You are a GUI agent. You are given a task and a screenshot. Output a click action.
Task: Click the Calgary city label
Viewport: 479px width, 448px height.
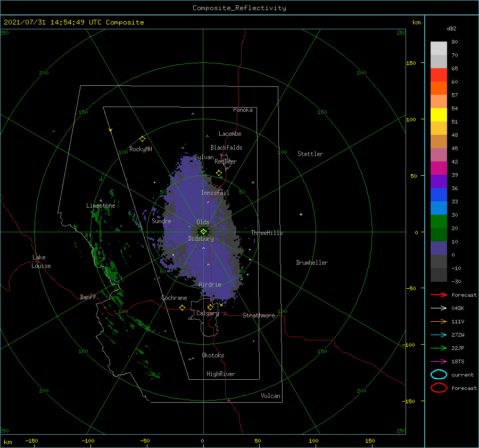[208, 313]
